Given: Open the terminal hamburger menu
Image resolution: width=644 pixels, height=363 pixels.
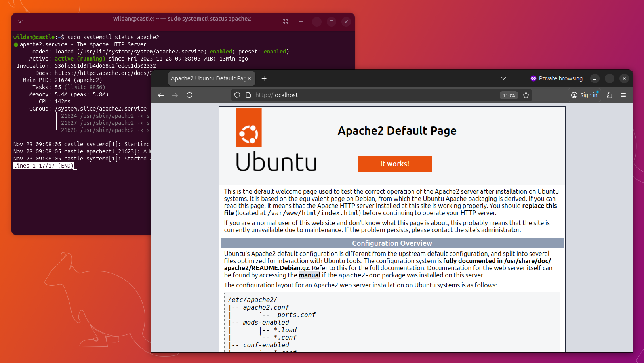Looking at the screenshot, I should [301, 22].
